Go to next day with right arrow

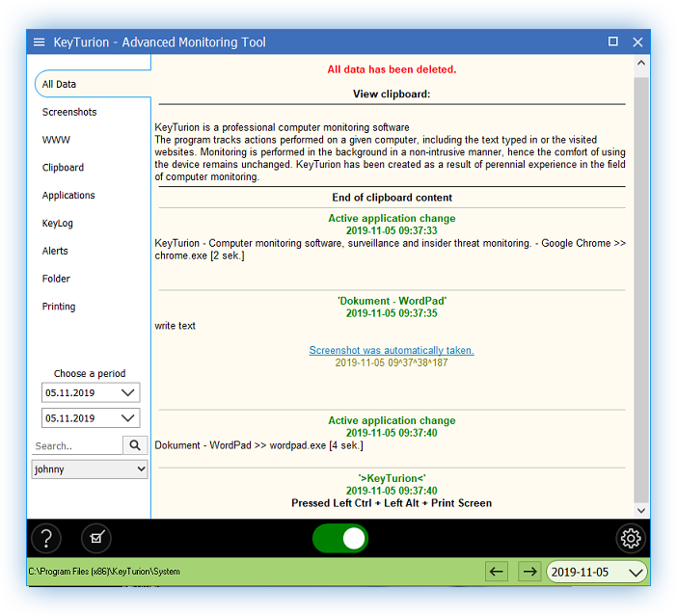pos(529,572)
